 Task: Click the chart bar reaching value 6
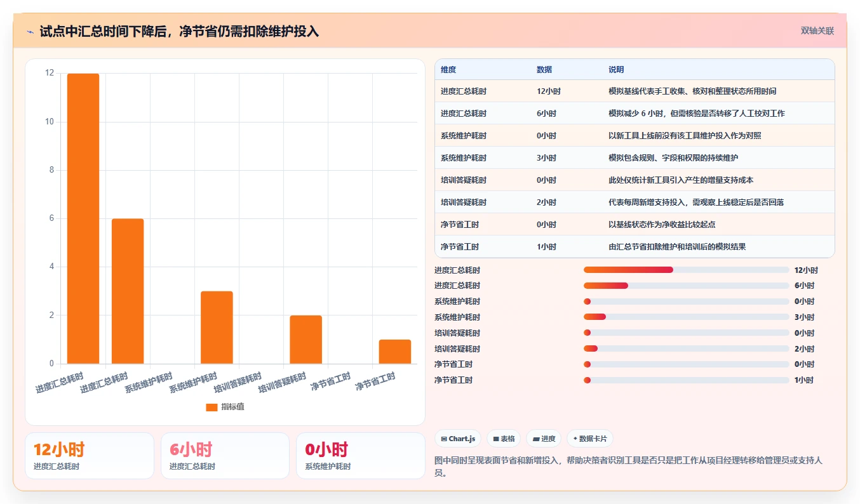tap(128, 291)
